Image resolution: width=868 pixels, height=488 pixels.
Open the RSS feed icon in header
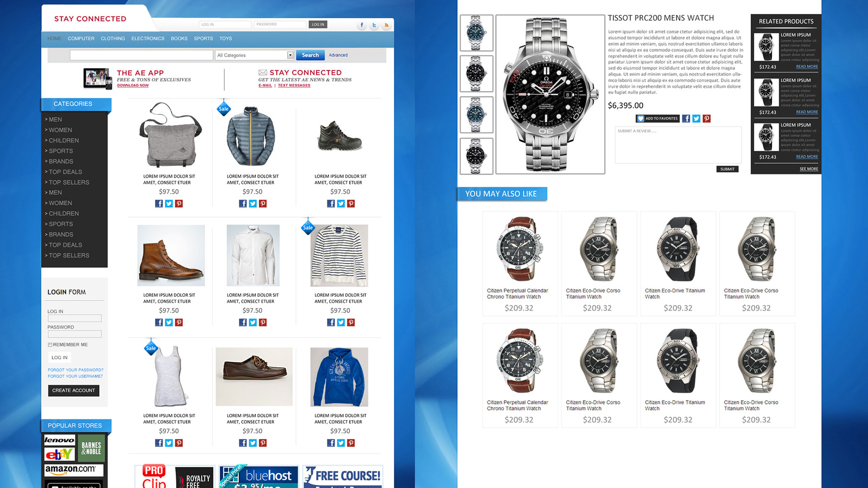coord(386,25)
